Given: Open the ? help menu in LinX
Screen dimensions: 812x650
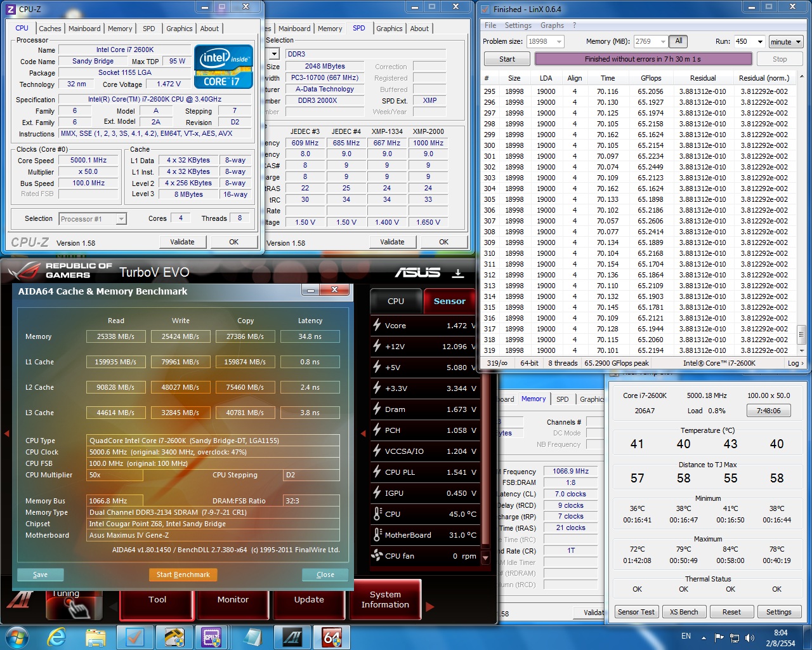Looking at the screenshot, I should coord(574,25).
